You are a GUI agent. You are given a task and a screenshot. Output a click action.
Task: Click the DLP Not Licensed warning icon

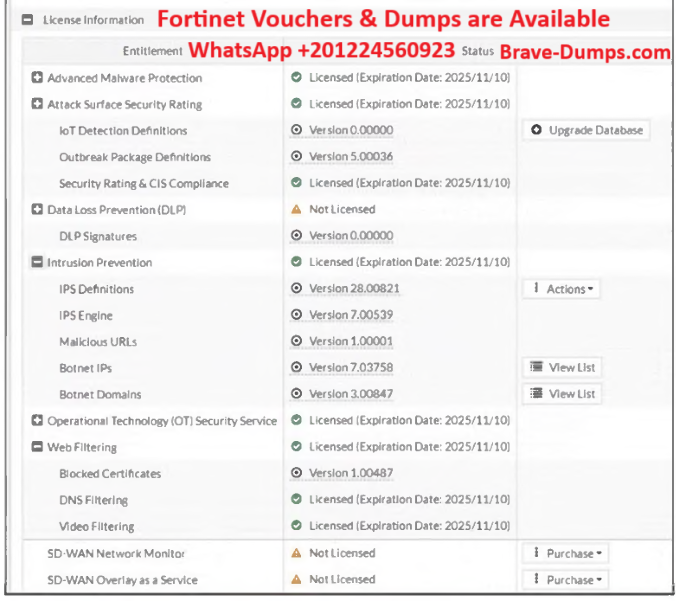pos(296,210)
